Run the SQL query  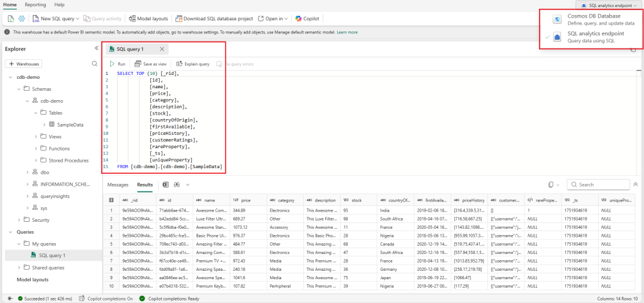click(118, 64)
